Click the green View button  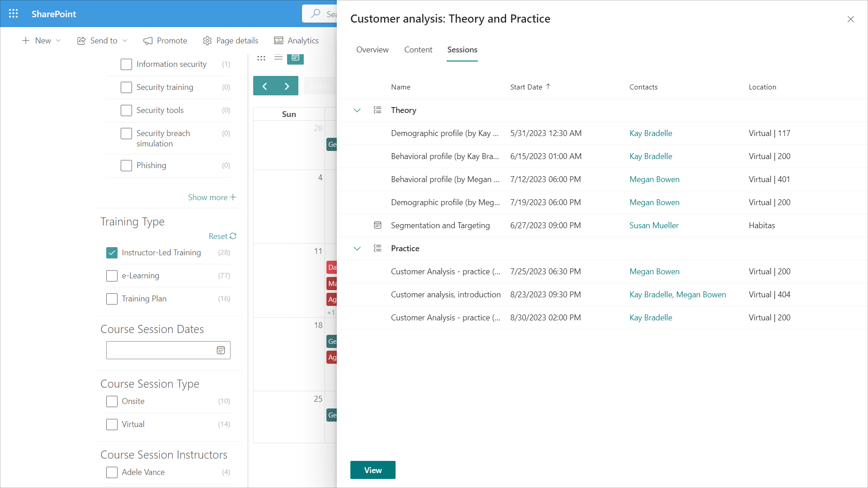(373, 470)
